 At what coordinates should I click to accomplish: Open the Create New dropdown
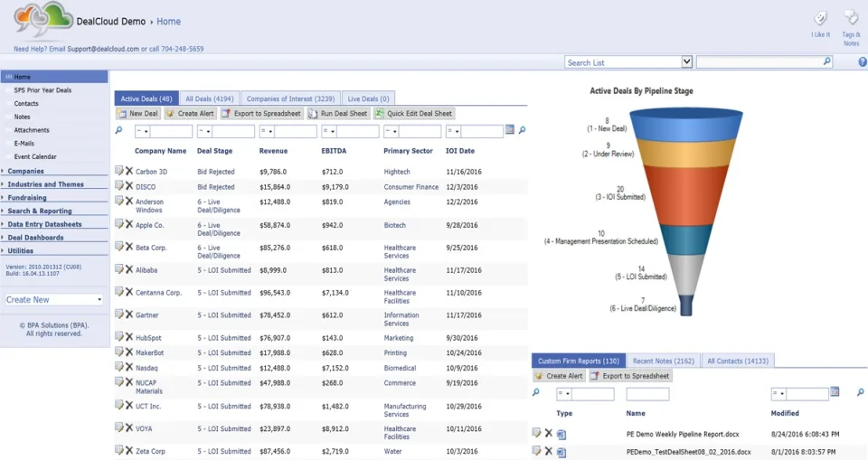coord(53,299)
